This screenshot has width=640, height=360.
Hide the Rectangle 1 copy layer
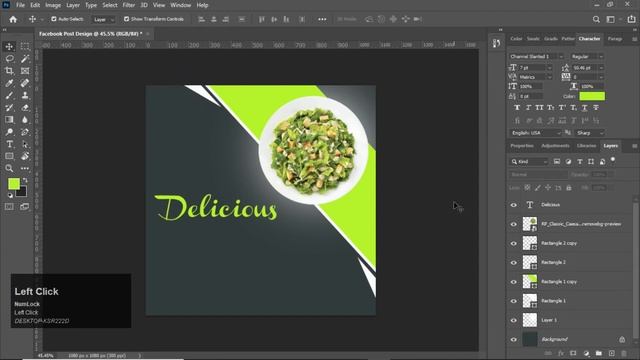pyautogui.click(x=513, y=282)
